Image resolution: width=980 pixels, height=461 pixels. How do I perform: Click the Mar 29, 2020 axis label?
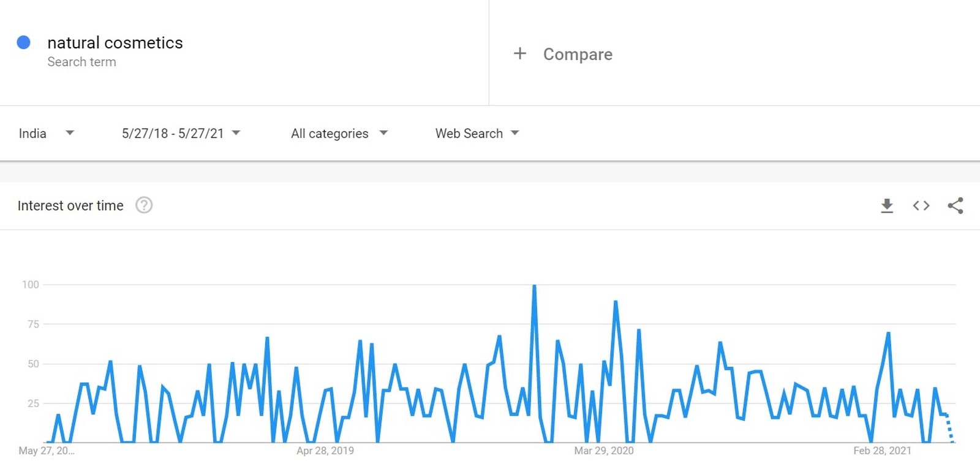[x=604, y=451]
